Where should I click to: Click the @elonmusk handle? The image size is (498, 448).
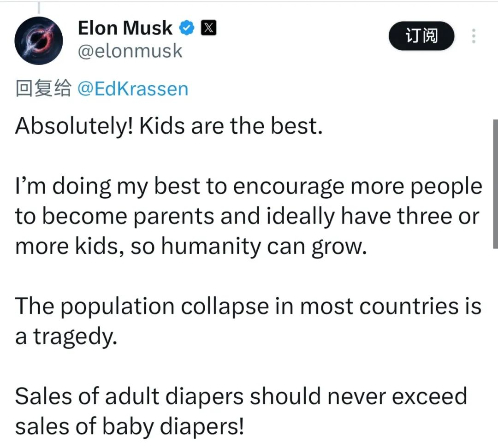130,51
